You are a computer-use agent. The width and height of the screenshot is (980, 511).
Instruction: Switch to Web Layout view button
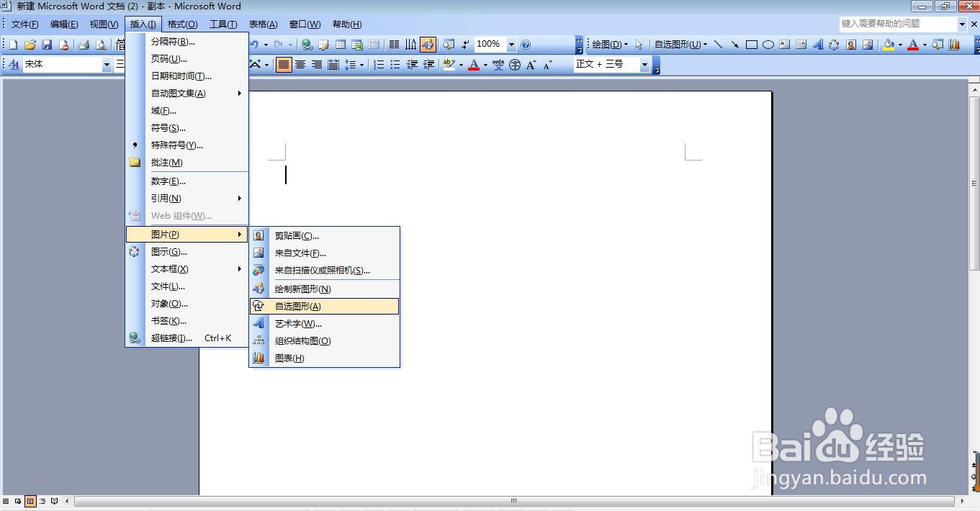tap(19, 501)
